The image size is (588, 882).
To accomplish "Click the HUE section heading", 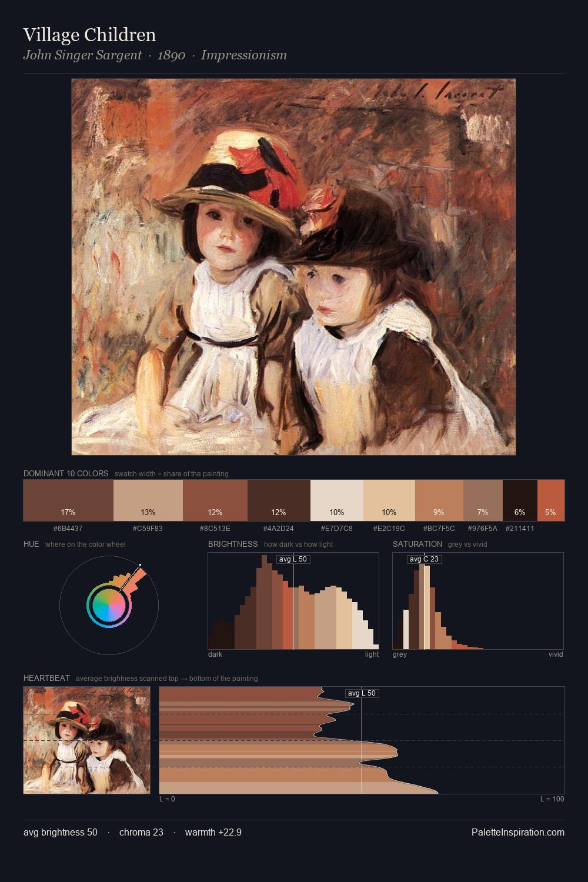I will 31,544.
